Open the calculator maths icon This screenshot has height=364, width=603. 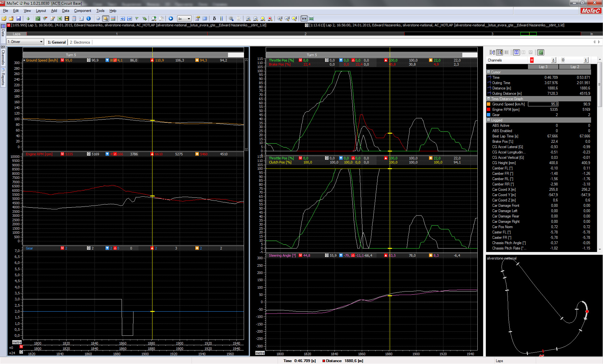(x=74, y=19)
